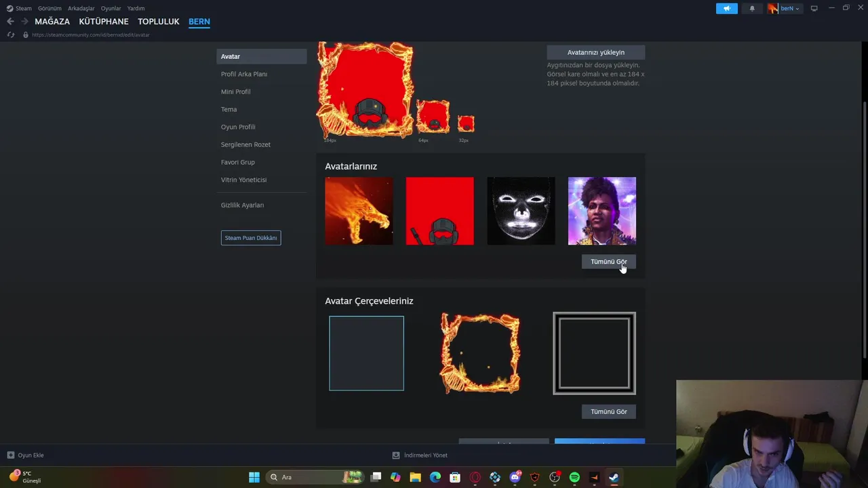Click the plus icon next to Oyun Ekle
868x488 pixels.
11,455
